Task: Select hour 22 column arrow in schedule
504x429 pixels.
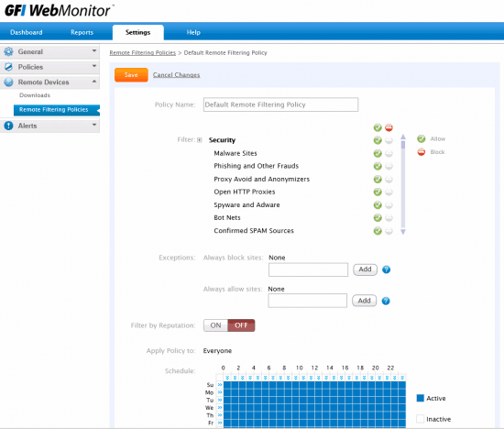Action: 395,378
